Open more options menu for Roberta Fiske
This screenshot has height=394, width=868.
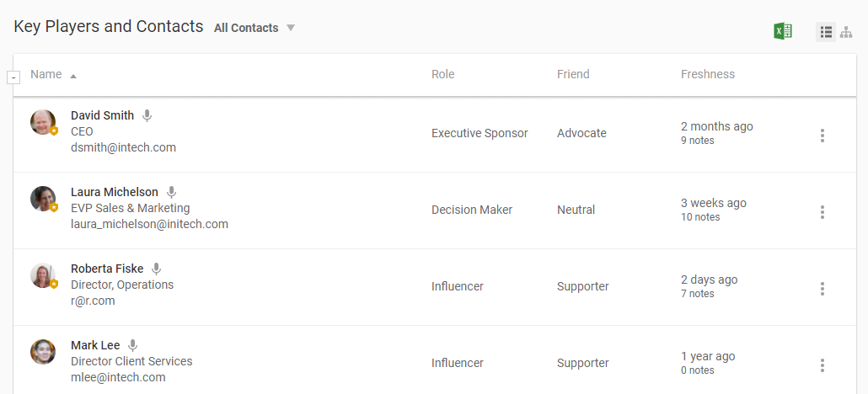pos(822,289)
